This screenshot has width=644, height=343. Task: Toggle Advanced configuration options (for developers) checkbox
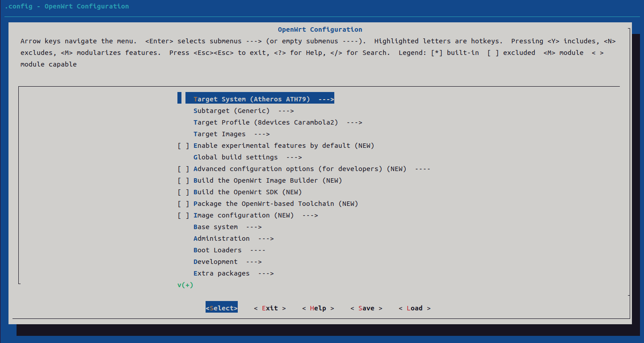(x=183, y=169)
